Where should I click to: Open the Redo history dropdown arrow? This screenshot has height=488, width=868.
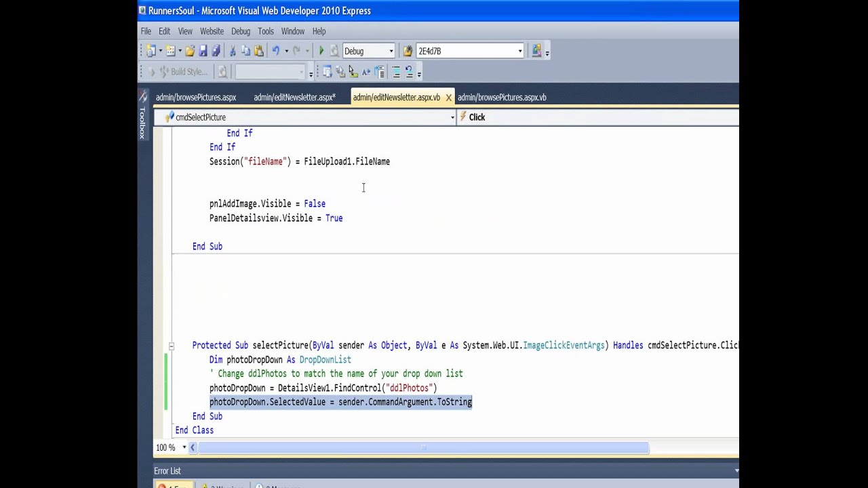coord(307,51)
